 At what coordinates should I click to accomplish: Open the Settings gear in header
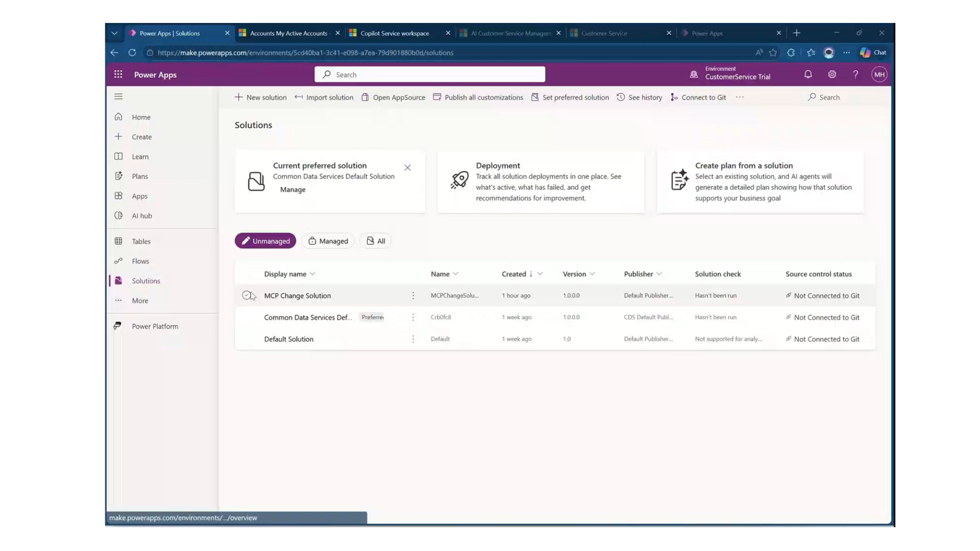point(832,74)
